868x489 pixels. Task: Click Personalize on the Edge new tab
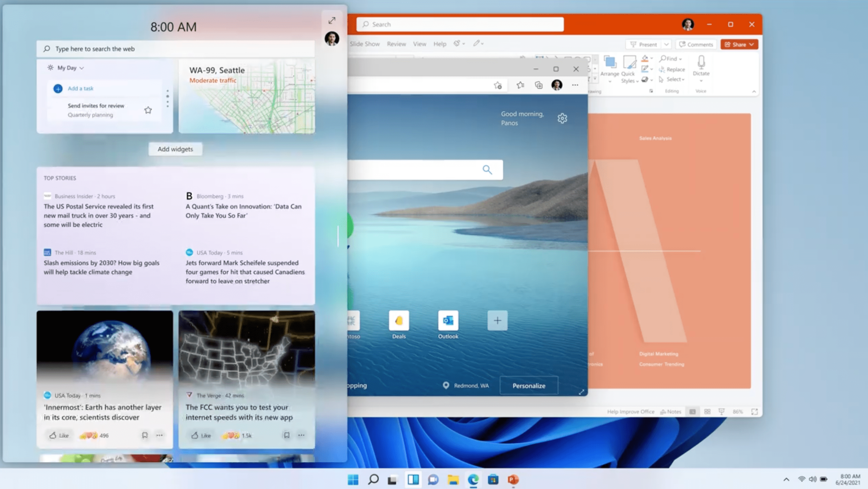528,385
